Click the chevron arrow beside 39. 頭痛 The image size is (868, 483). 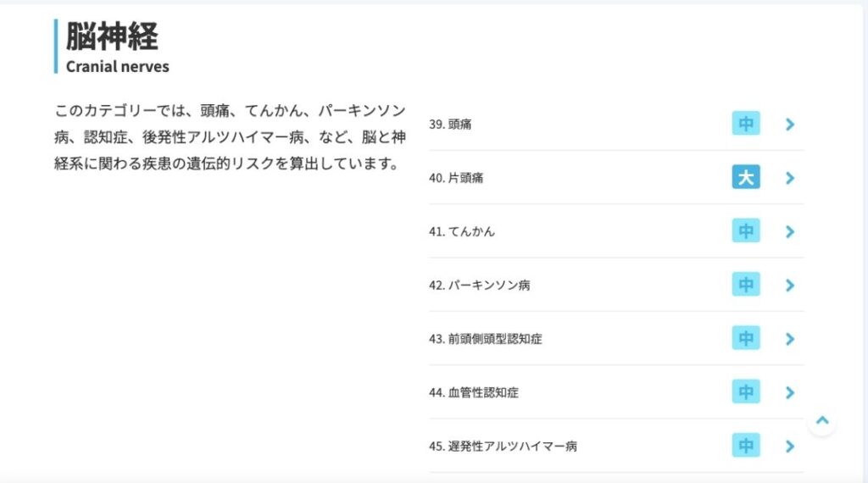[x=790, y=125]
